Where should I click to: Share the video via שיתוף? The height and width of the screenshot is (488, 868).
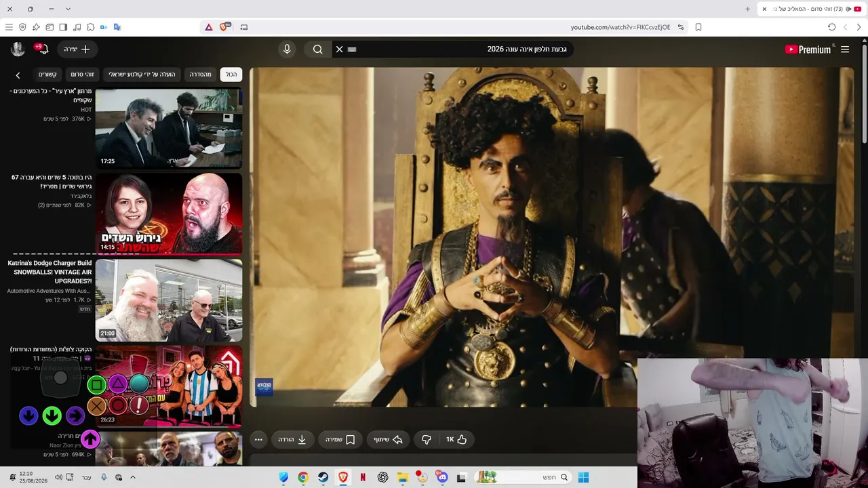(x=389, y=440)
